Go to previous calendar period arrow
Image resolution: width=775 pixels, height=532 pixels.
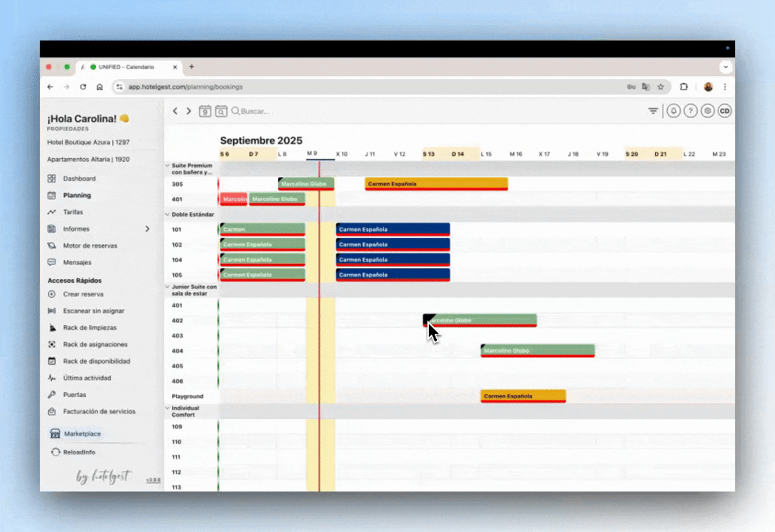(x=175, y=111)
